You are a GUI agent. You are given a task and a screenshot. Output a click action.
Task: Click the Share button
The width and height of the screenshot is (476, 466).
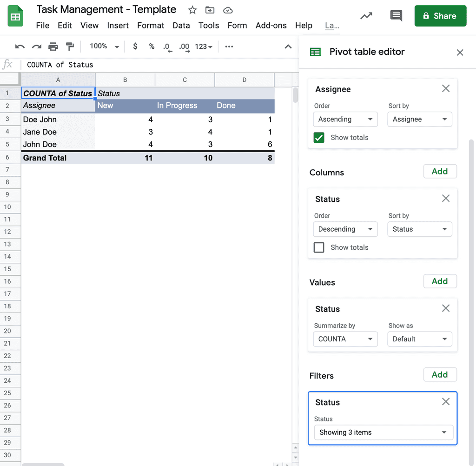(x=440, y=15)
